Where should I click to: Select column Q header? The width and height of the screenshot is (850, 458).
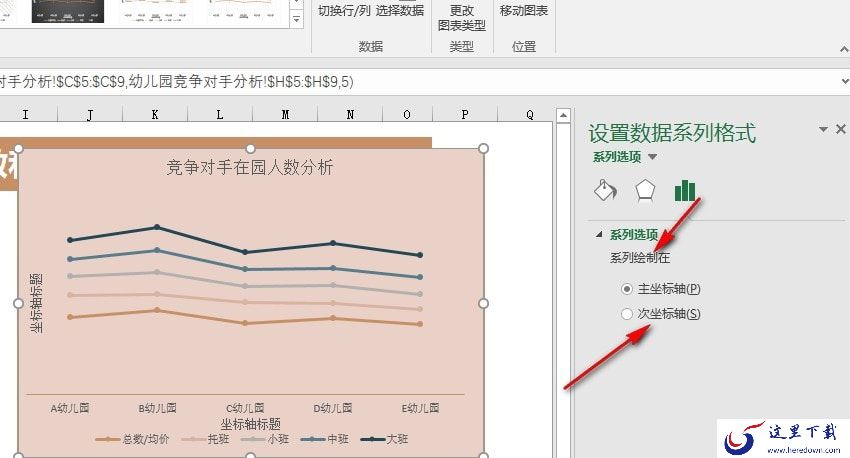point(530,114)
